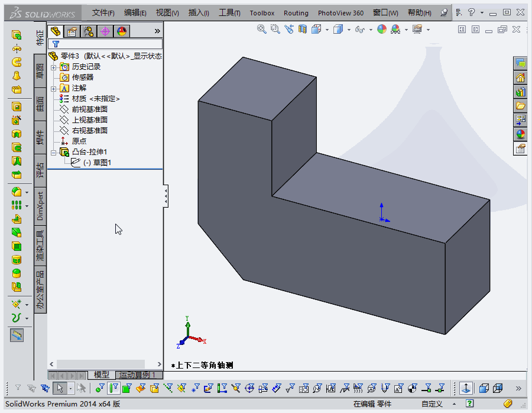This screenshot has height=413, width=532.
Task: Toggle the Filter Solid Bodies button
Action: coord(154,388)
